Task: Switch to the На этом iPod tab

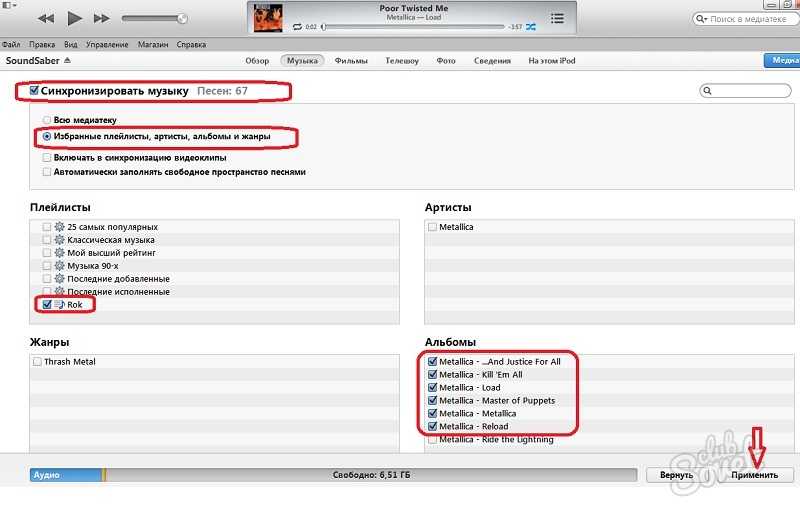Action: pyautogui.click(x=552, y=61)
